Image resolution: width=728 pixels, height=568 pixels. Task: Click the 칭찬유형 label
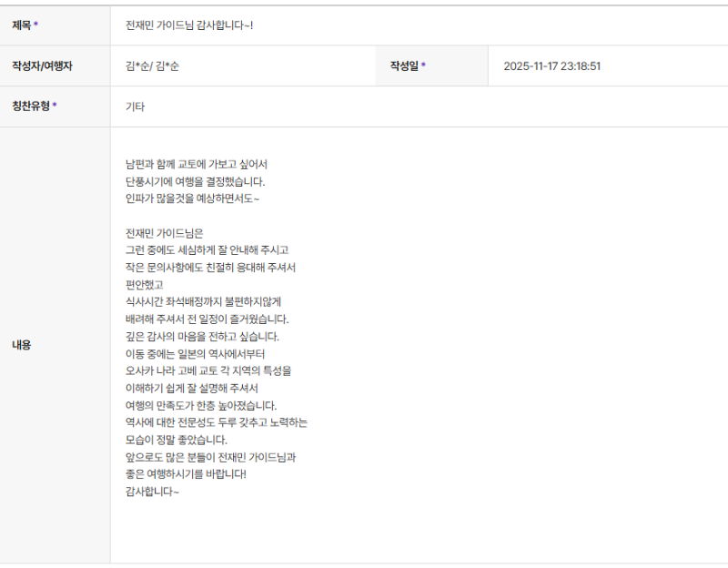coord(34,106)
